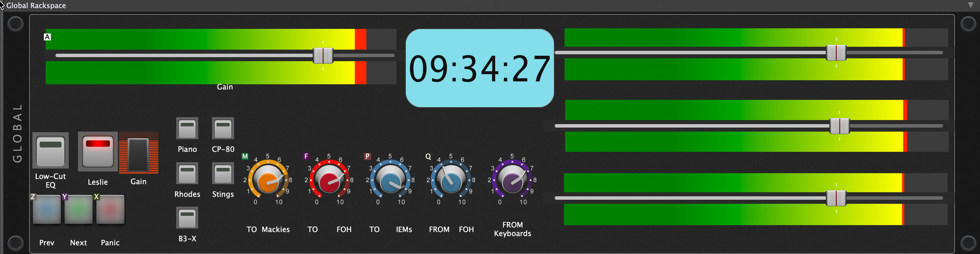The width and height of the screenshot is (980, 254).
Task: Click the 09:34:27 clock display
Action: coord(480,68)
